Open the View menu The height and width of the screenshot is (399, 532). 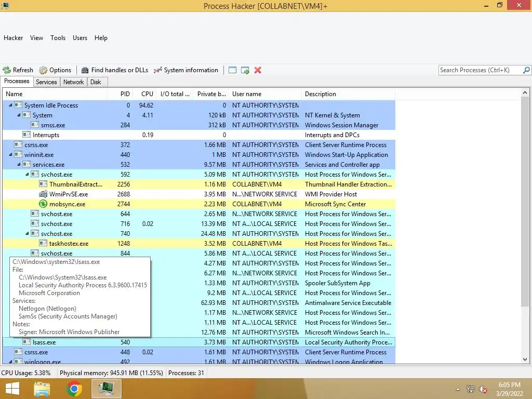36,38
